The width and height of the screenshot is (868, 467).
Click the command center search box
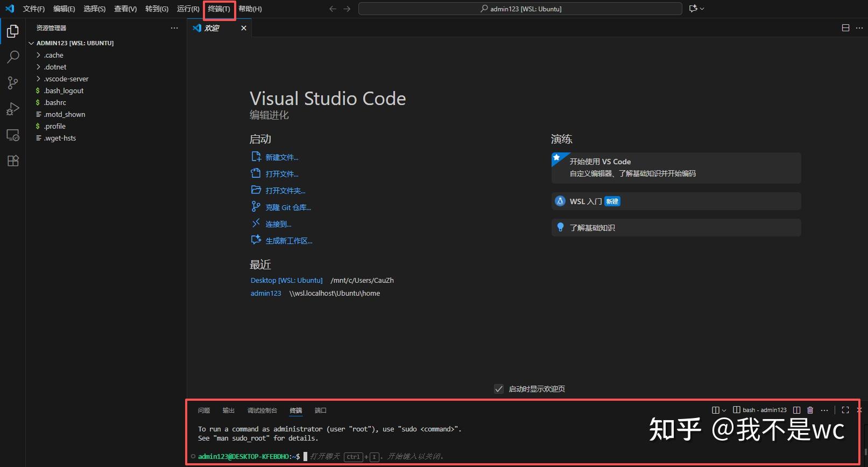click(520, 9)
